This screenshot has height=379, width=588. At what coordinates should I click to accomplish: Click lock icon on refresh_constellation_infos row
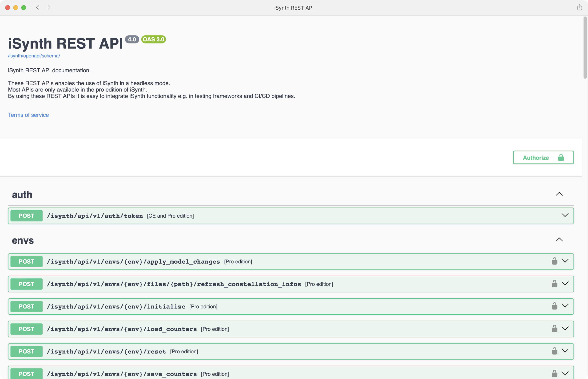554,284
